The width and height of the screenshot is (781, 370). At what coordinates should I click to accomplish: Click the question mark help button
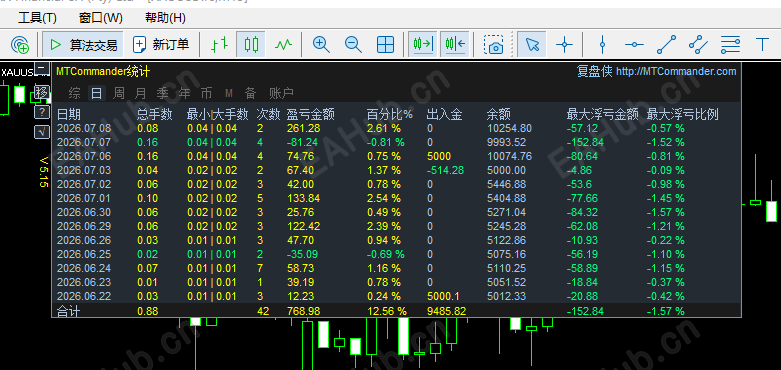42,112
